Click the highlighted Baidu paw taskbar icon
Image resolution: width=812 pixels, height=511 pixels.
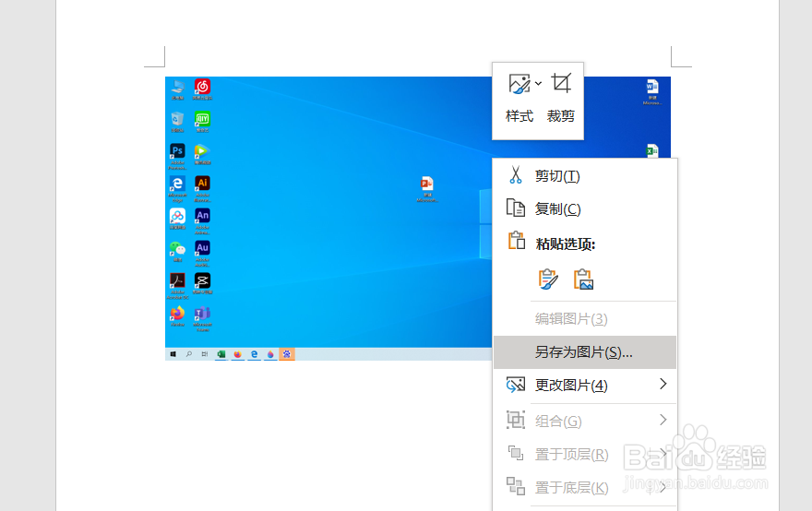(x=287, y=354)
